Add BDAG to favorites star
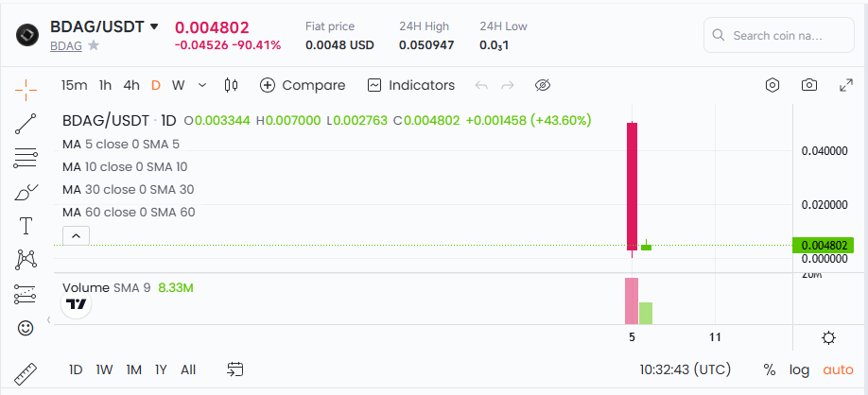This screenshot has width=868, height=395. 94,45
